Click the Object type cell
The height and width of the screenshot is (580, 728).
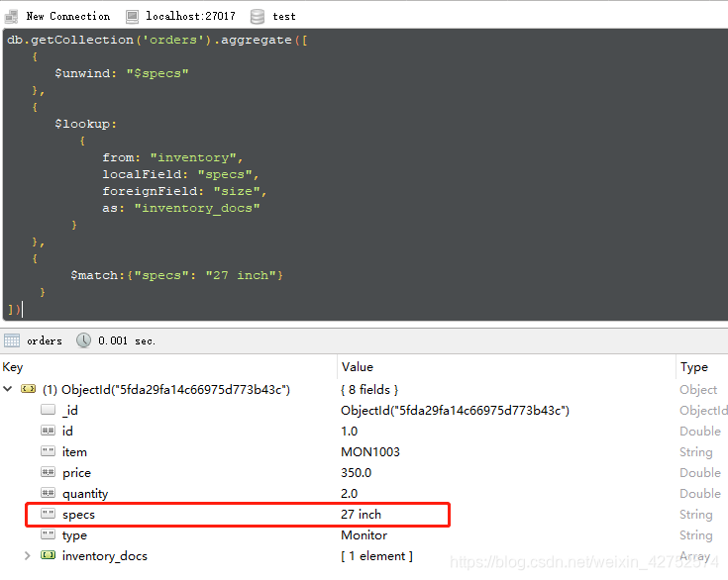(x=698, y=390)
